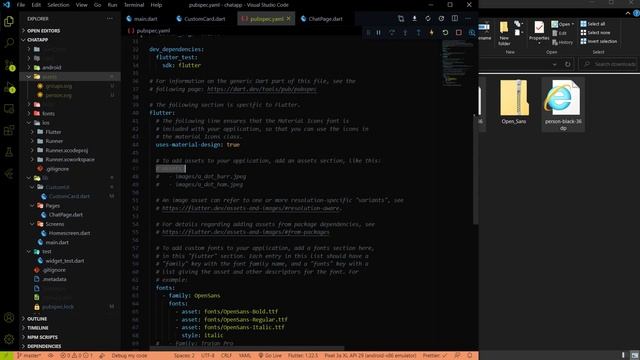The height and width of the screenshot is (360, 640).
Task: Open widget_test.dart in the explorer
Action: (x=64, y=261)
